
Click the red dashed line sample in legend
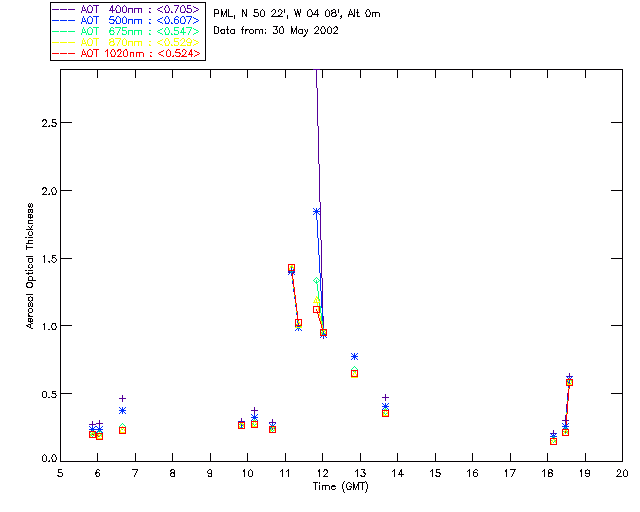[x=64, y=53]
